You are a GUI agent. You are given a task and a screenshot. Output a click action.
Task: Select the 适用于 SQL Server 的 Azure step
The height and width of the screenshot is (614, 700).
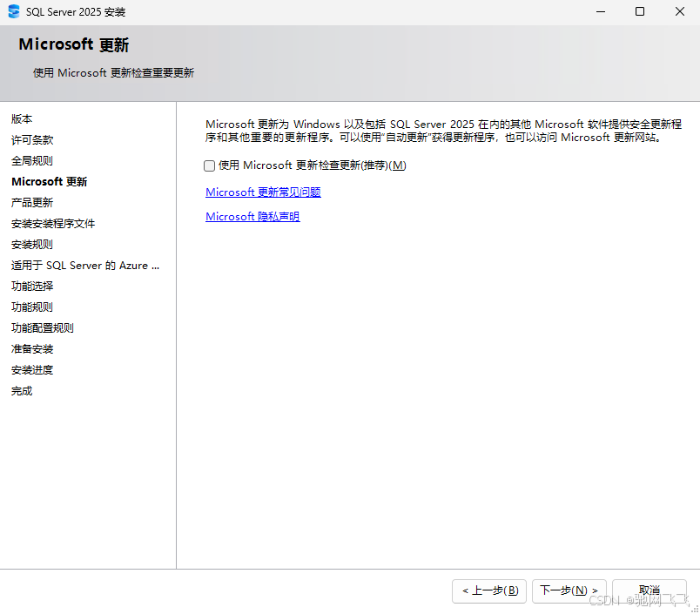click(x=85, y=266)
